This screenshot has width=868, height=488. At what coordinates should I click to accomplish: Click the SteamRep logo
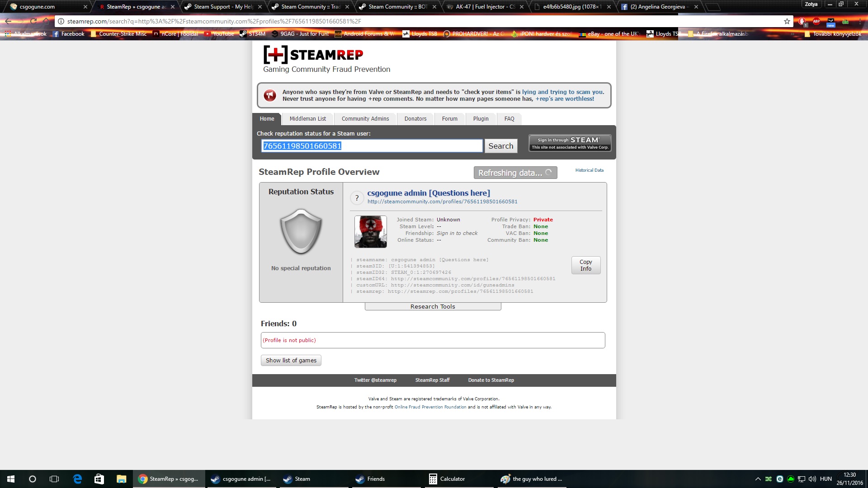click(313, 55)
